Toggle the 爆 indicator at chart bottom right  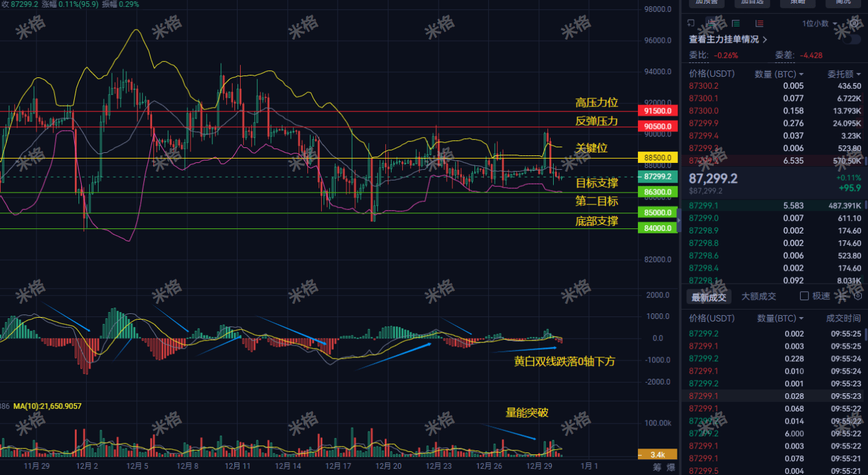click(671, 467)
